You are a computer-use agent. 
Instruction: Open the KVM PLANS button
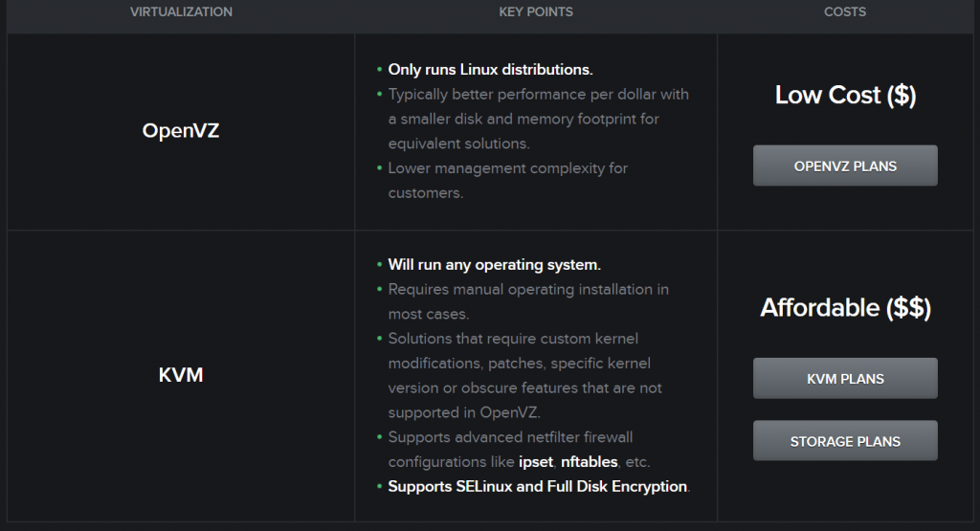(845, 379)
